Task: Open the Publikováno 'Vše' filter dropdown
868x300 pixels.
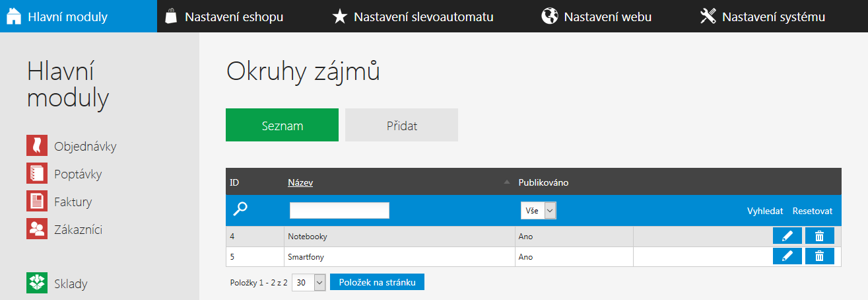Action: [539, 211]
